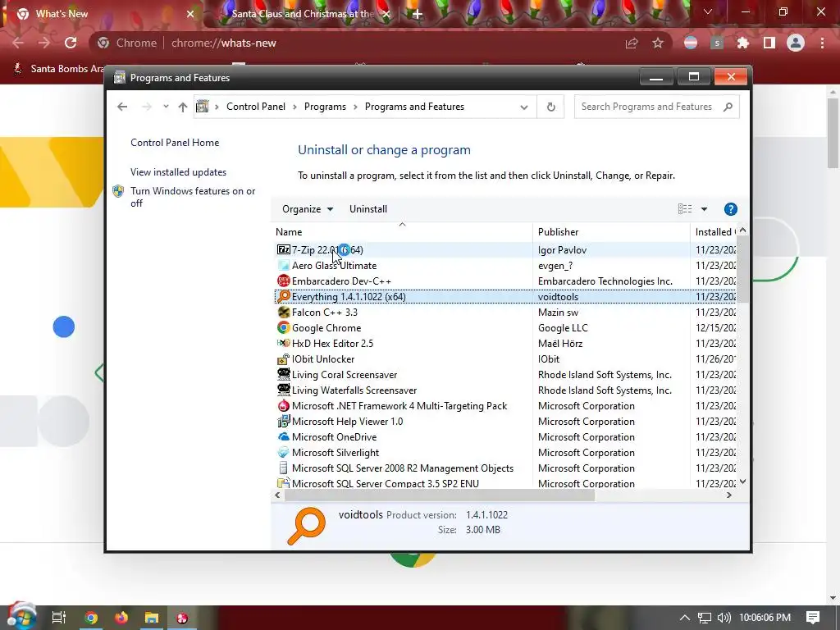
Task: Open the view options dropdown arrow
Action: [x=704, y=209]
